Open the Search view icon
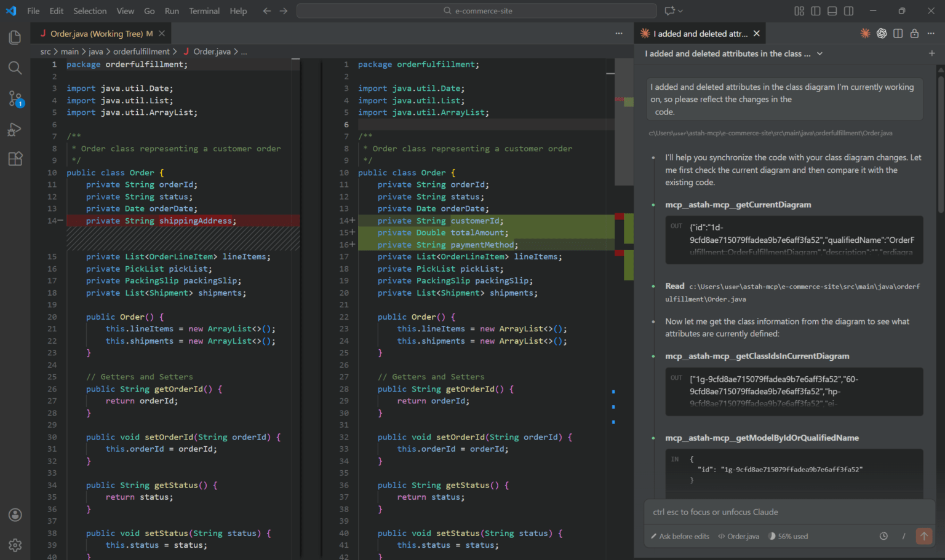This screenshot has width=945, height=560. [15, 68]
